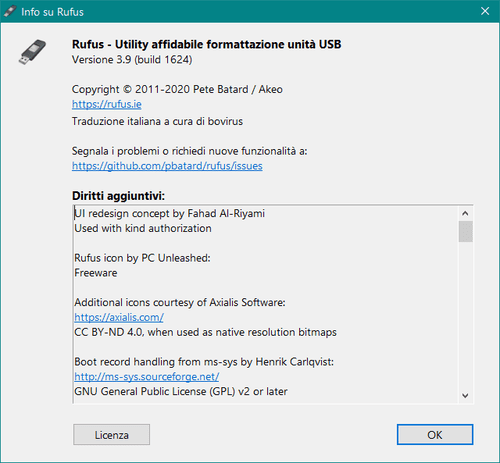This screenshot has width=500, height=463.
Task: Click the 'Info su Rufus' window title
Action: pos(52,12)
